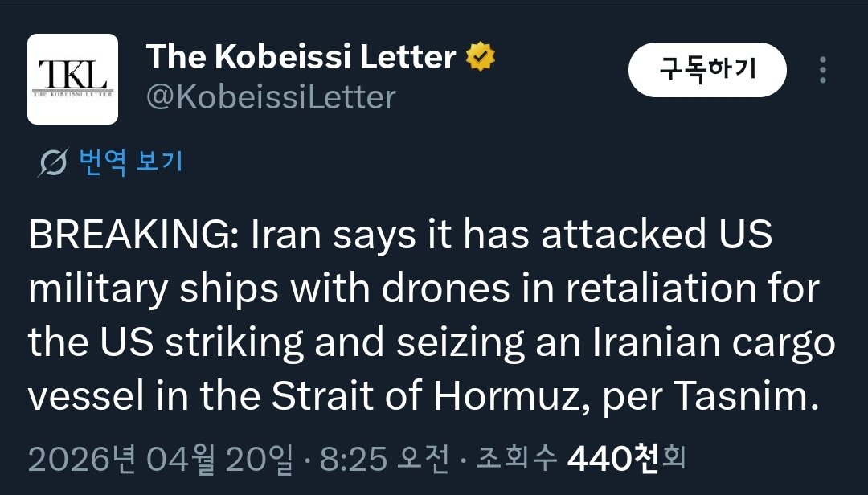Image resolution: width=868 pixels, height=495 pixels.
Task: Click the translate icon beside 번역 보기
Action: (53, 163)
